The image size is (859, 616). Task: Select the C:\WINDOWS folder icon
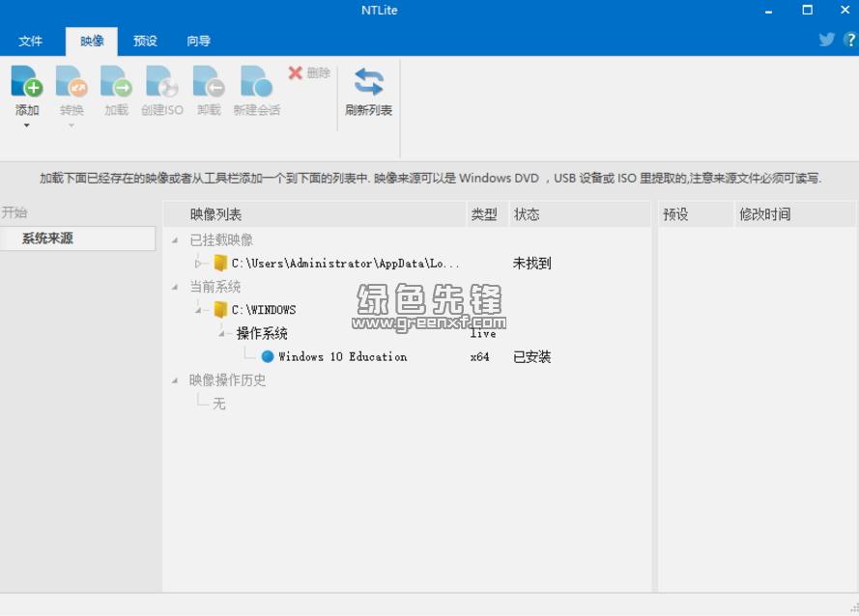[x=220, y=309]
